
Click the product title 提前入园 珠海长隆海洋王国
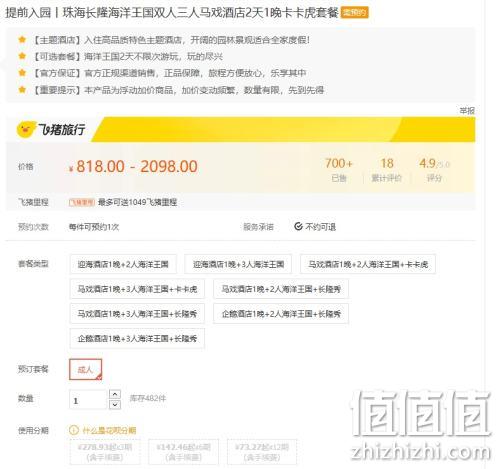(172, 13)
